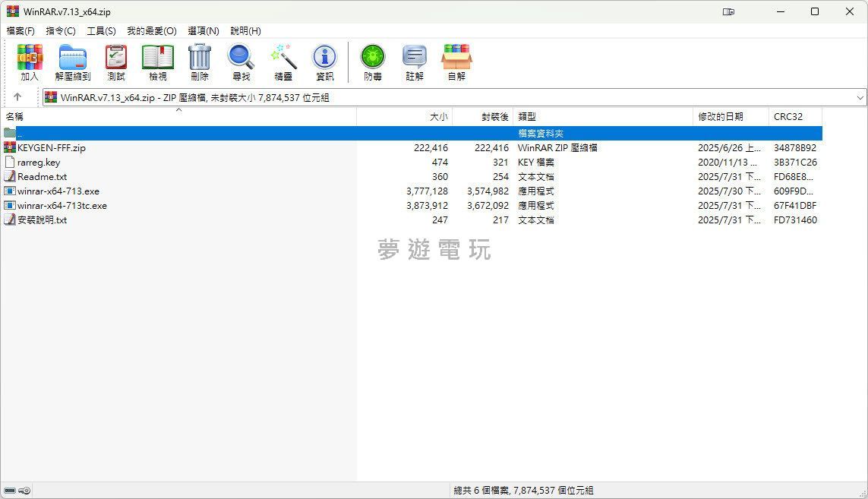Start the 防毒 (Virus scan) tool
The image size is (868, 499).
click(373, 62)
